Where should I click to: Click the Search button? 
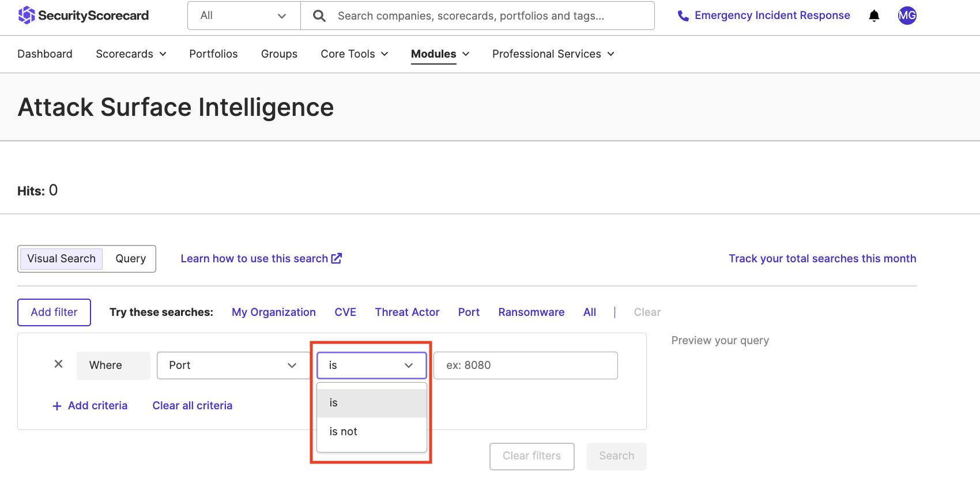617,457
